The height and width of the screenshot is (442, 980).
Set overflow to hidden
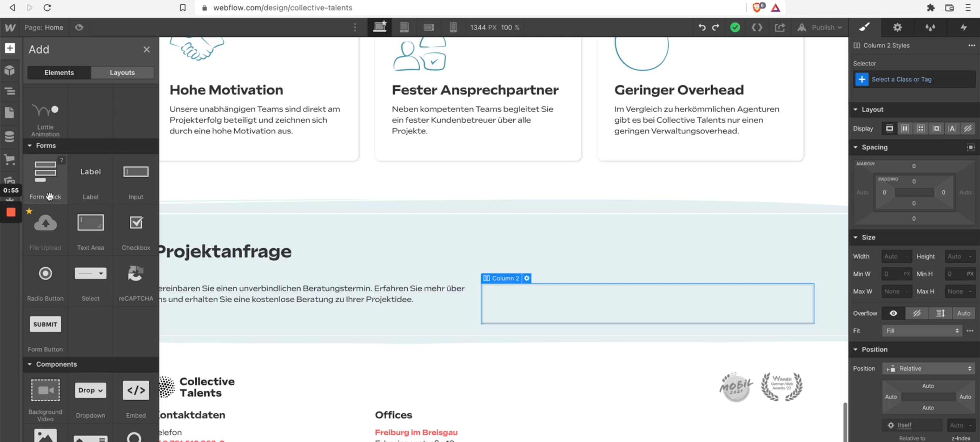(x=917, y=313)
